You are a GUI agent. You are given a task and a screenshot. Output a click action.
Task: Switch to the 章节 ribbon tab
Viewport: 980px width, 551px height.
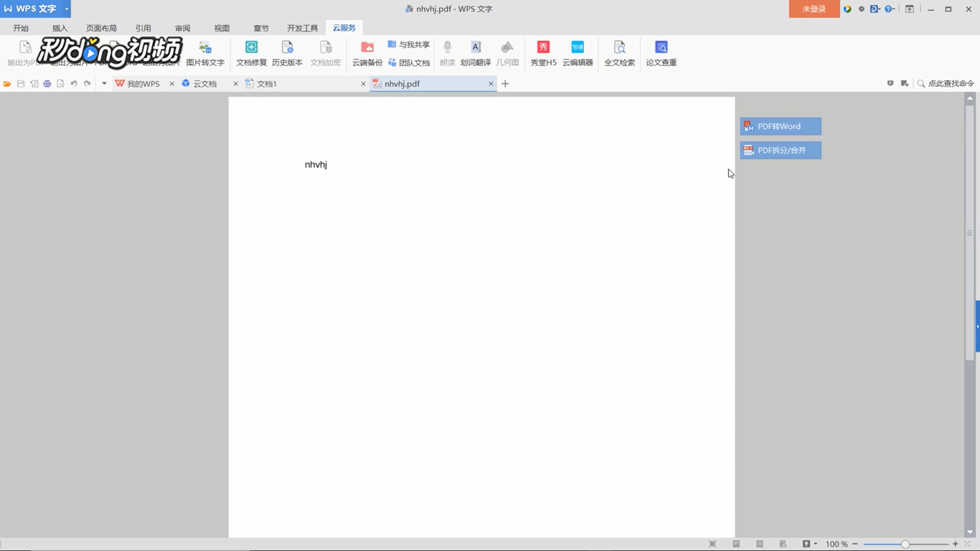coord(261,28)
